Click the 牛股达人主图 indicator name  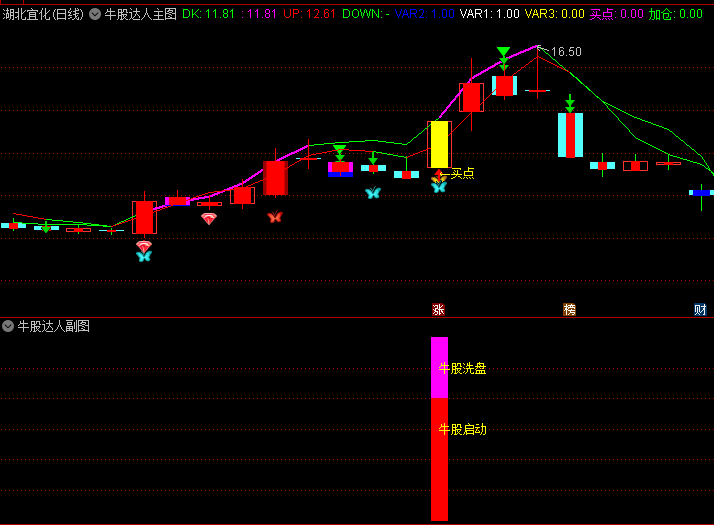click(140, 14)
